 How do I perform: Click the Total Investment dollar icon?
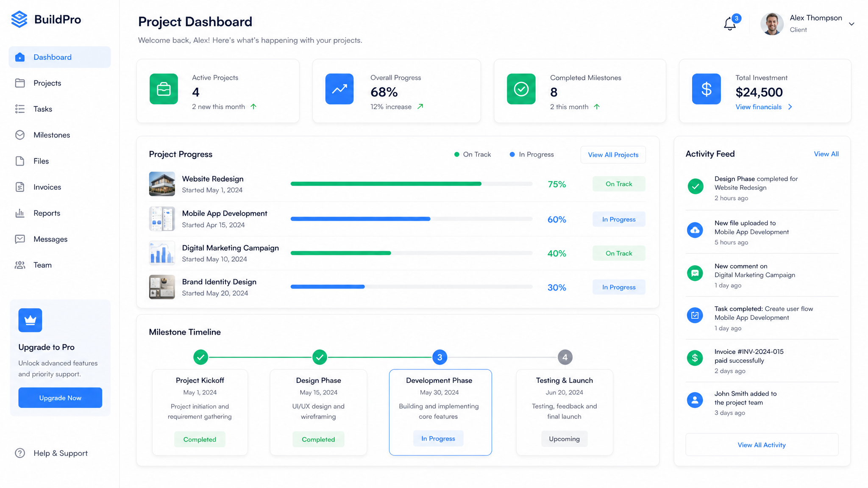pos(707,89)
